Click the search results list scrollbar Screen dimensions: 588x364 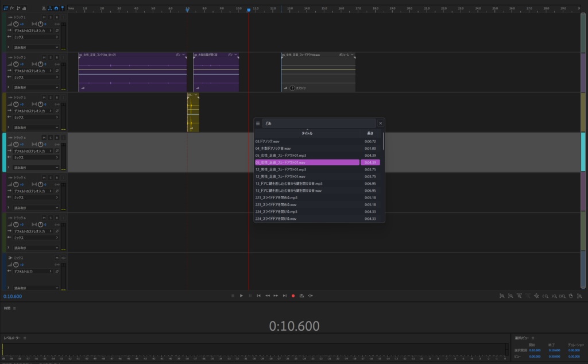pos(383,142)
